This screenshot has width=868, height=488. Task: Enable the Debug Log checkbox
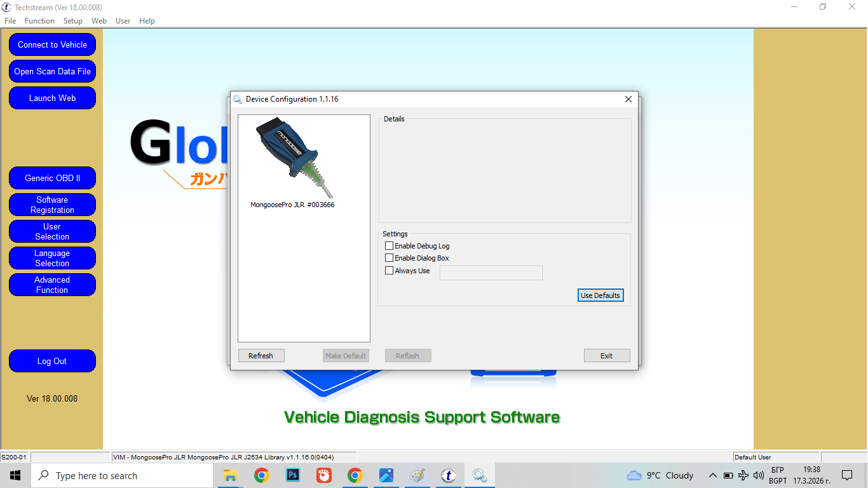tap(390, 246)
